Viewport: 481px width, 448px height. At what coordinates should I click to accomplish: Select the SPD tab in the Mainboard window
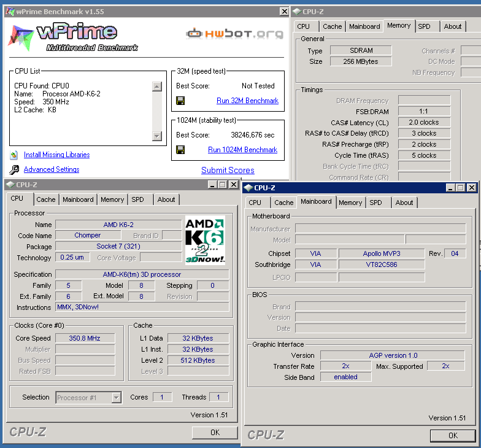(379, 203)
